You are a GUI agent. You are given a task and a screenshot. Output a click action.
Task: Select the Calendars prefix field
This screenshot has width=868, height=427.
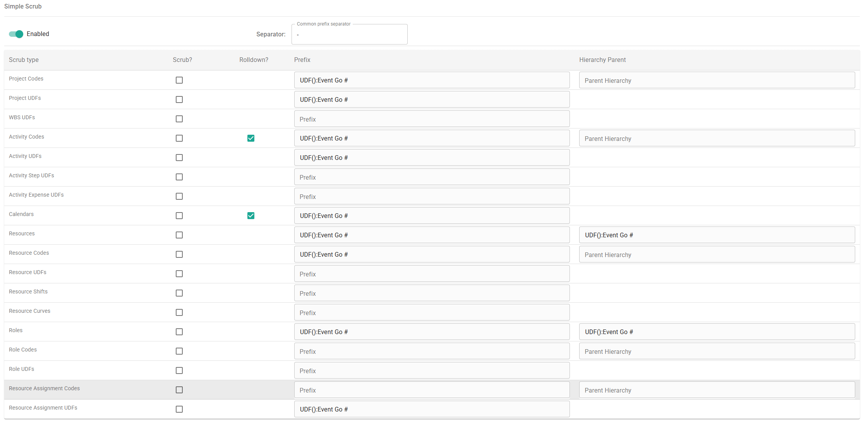(x=432, y=216)
